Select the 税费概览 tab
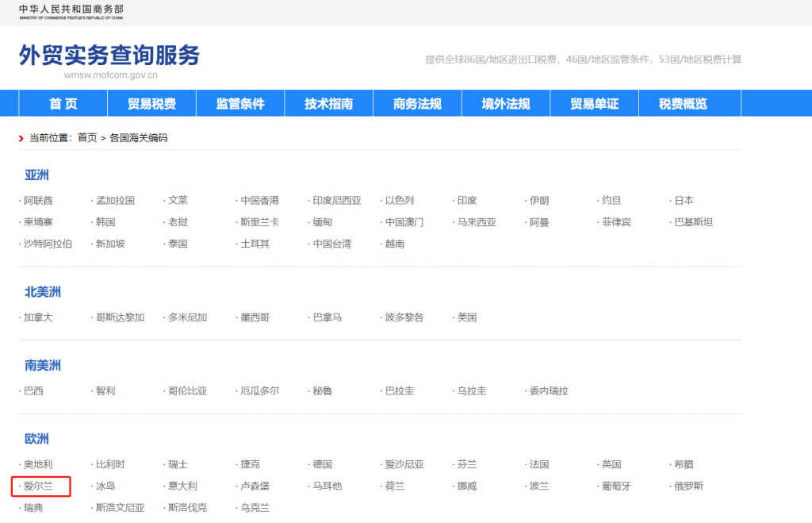Image resolution: width=812 pixels, height=523 pixels. [683, 104]
